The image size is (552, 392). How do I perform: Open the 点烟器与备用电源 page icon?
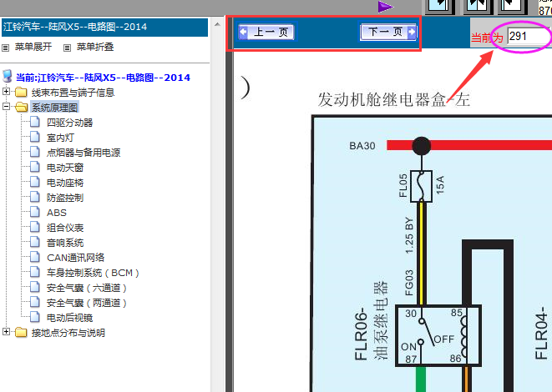[34, 152]
